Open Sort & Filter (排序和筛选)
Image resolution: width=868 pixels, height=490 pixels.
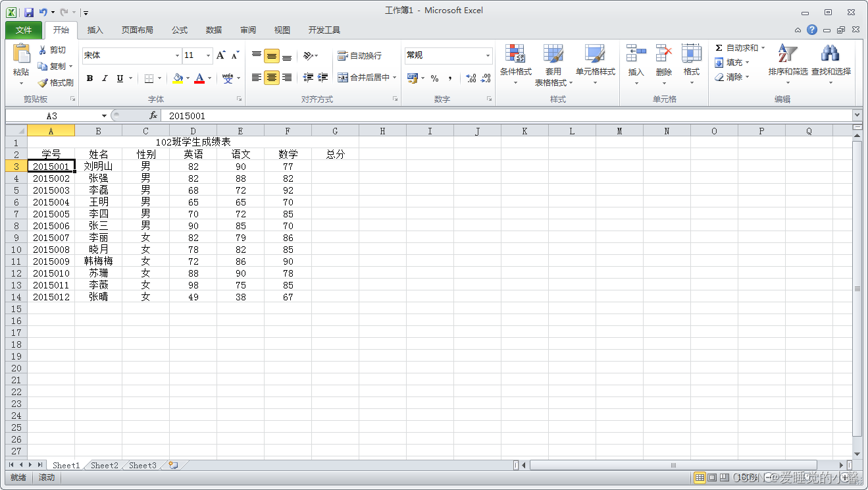click(788, 65)
